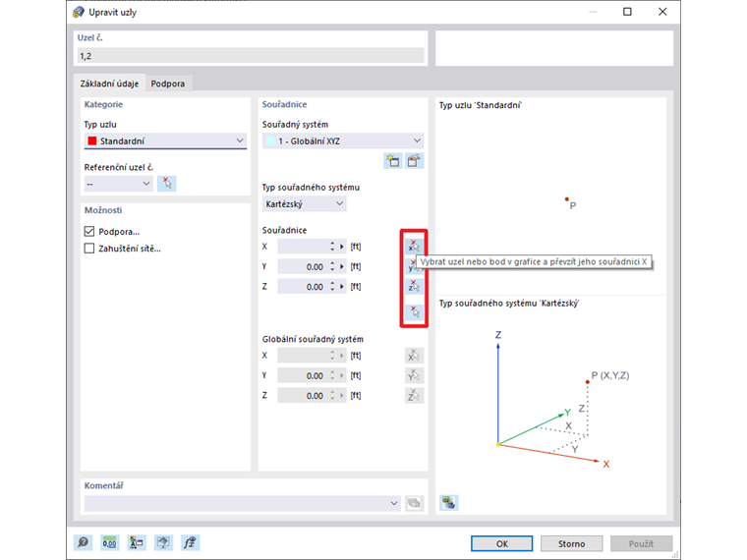Click the light blue swatch of Globální XYZ
Viewport: 747px width, 560px height.
pos(270,140)
